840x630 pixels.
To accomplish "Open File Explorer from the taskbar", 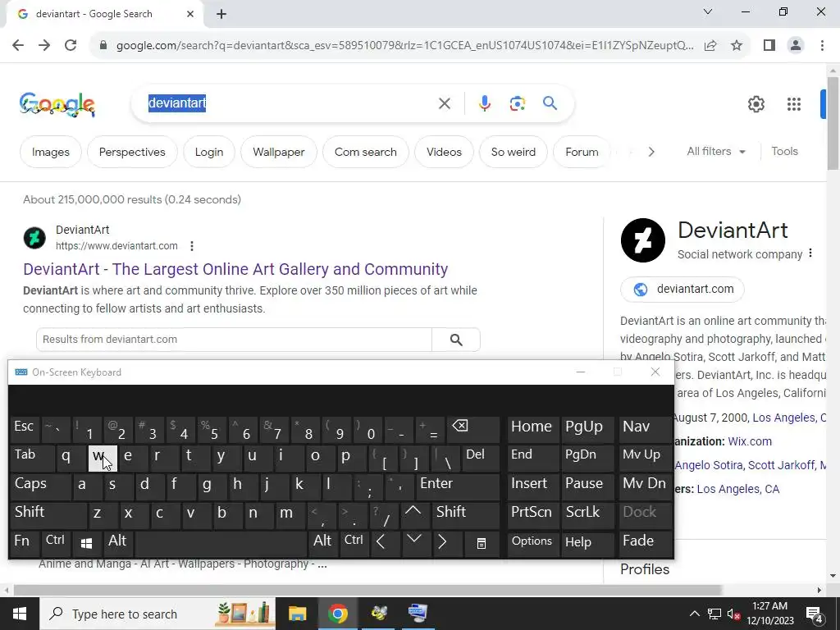I will [x=297, y=614].
